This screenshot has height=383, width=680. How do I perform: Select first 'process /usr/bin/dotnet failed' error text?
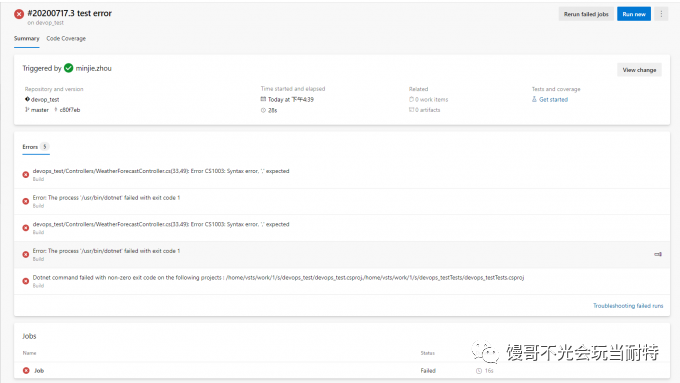(106, 197)
